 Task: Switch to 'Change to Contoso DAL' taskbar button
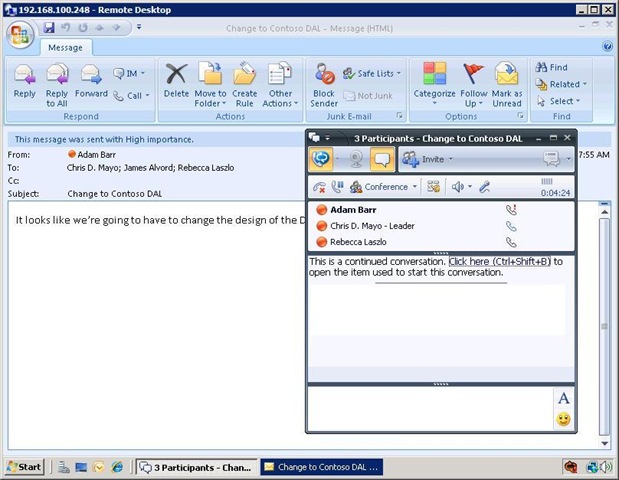(x=321, y=467)
